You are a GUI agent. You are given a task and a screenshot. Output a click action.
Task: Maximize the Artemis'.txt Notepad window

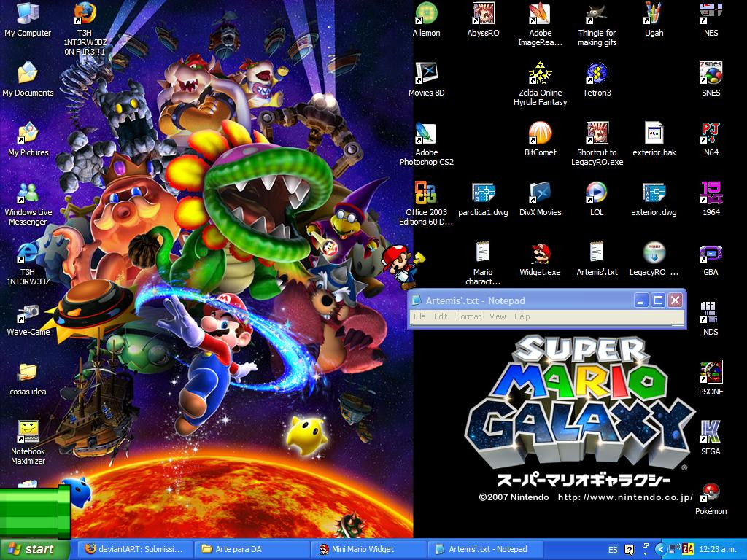(x=658, y=300)
